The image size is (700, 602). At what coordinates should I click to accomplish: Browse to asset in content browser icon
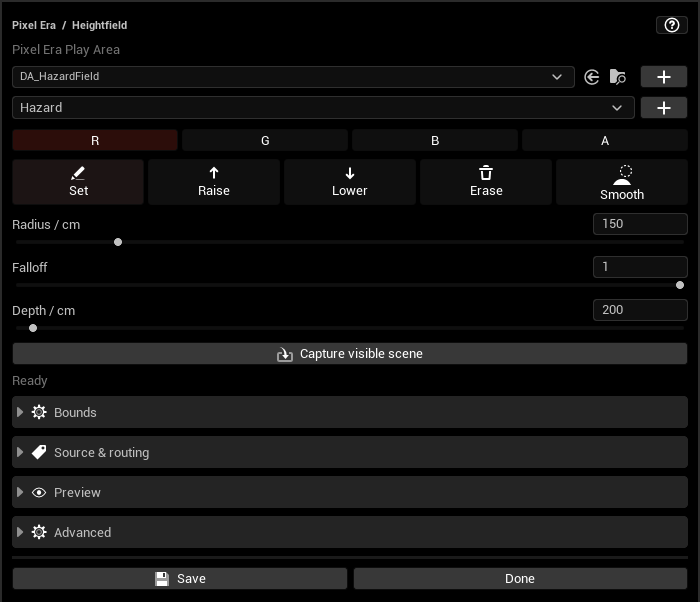coord(617,77)
